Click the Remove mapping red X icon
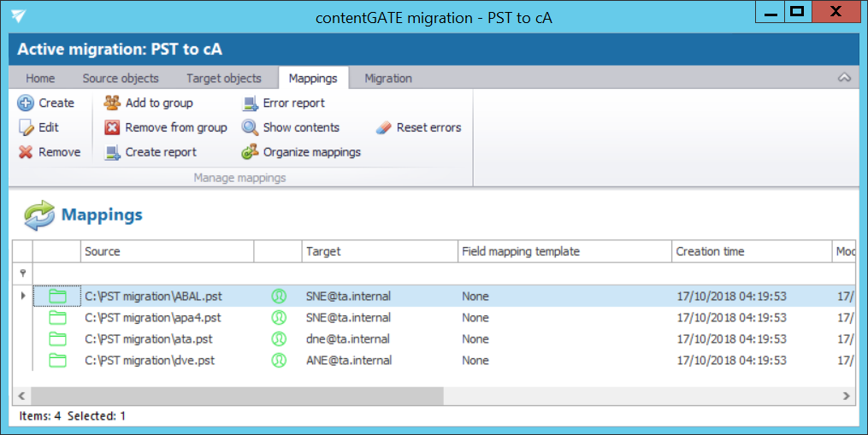Image resolution: width=868 pixels, height=435 pixels. 26,152
